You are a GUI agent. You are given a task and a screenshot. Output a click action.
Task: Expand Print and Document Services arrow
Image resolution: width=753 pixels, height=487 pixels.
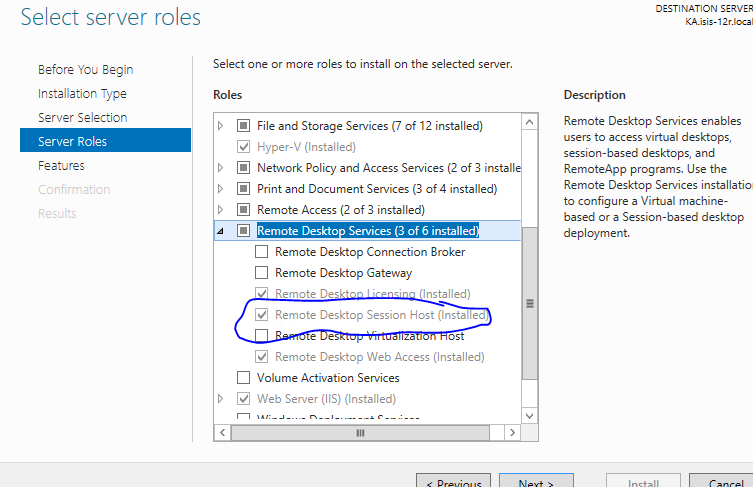tap(220, 189)
